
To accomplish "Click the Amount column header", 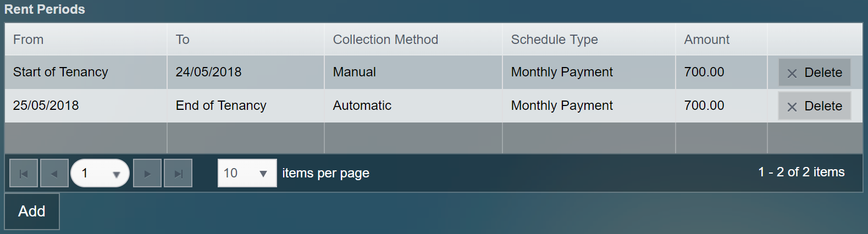I will click(x=706, y=40).
